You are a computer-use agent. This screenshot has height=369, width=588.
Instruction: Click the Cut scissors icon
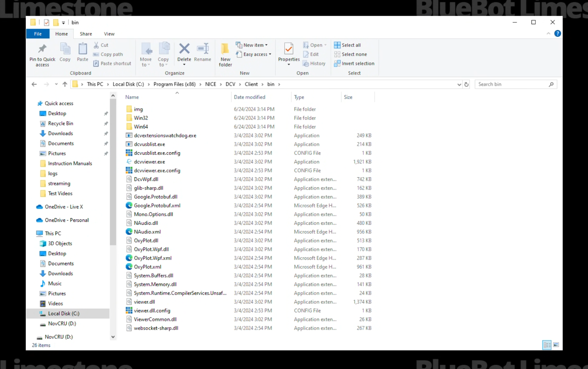96,45
